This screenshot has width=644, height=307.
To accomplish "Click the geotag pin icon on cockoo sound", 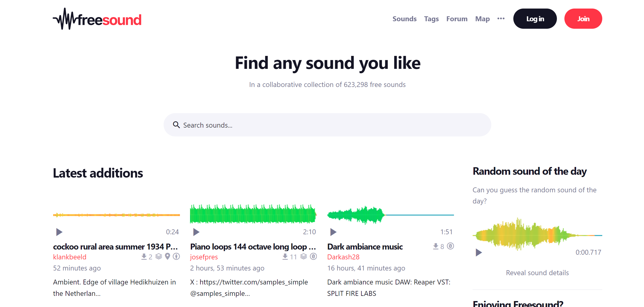I will tap(167, 257).
